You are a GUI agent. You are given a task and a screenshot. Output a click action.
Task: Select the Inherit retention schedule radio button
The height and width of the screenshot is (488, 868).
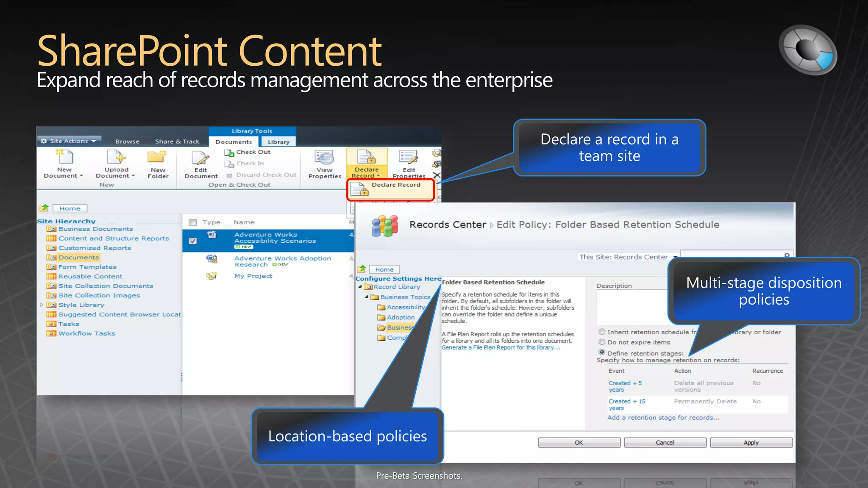(602, 332)
